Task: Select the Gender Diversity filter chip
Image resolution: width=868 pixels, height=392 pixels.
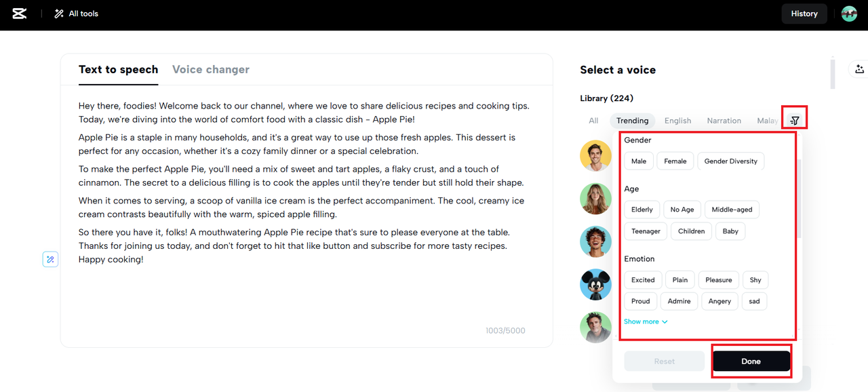Action: (730, 161)
